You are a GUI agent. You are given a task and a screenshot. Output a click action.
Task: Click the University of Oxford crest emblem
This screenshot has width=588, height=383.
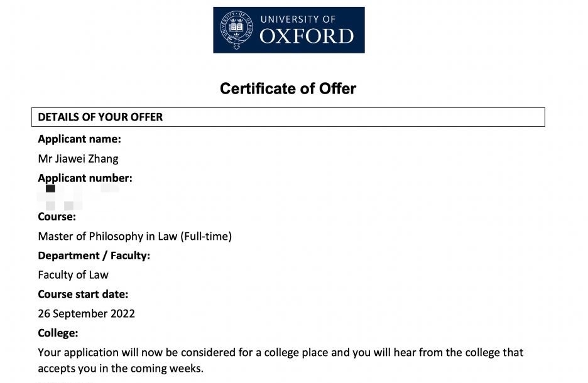click(236, 30)
